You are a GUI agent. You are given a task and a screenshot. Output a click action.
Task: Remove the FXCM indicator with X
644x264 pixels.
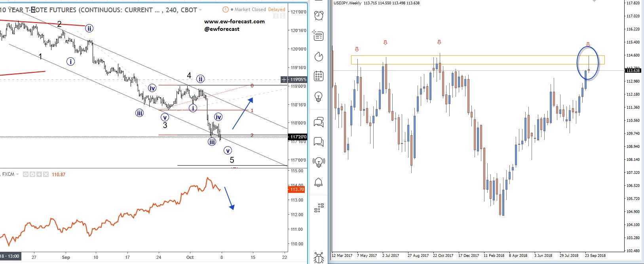[x=46, y=174]
